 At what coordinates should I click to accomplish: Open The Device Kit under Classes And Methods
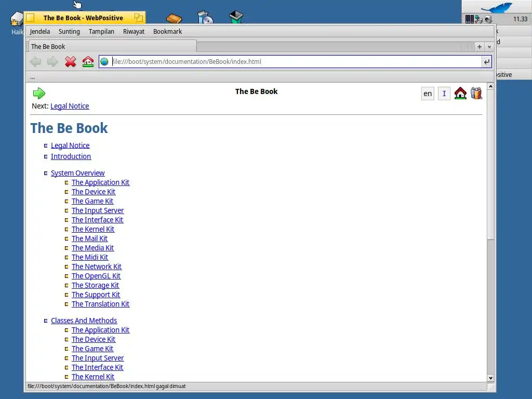point(94,339)
